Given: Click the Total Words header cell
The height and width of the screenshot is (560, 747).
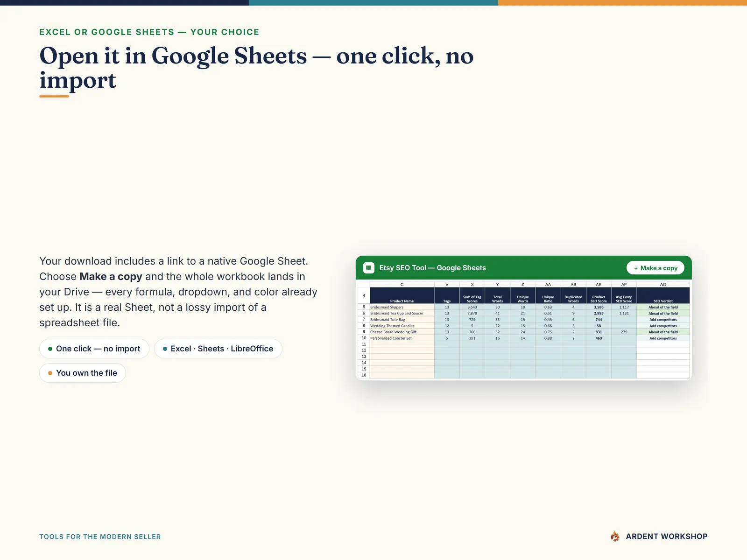Looking at the screenshot, I should (x=497, y=295).
